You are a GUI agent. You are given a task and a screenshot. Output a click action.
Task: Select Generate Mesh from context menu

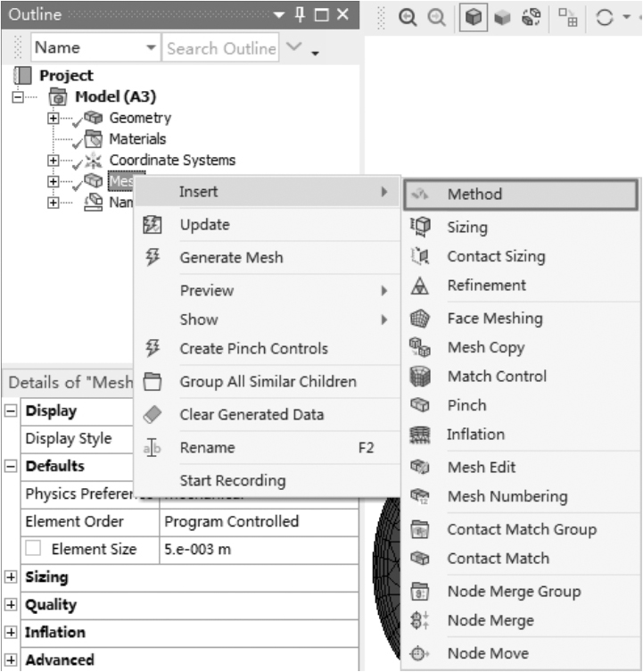pos(231,257)
